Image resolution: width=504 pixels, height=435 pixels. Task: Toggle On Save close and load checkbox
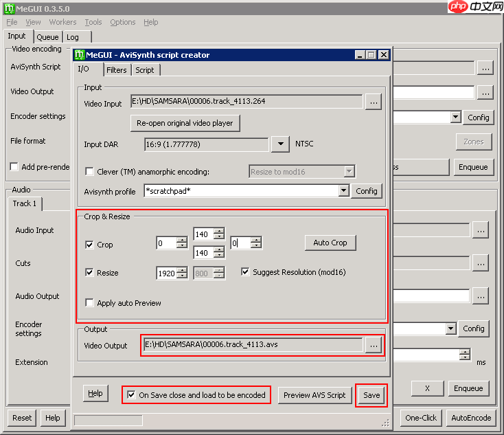131,395
